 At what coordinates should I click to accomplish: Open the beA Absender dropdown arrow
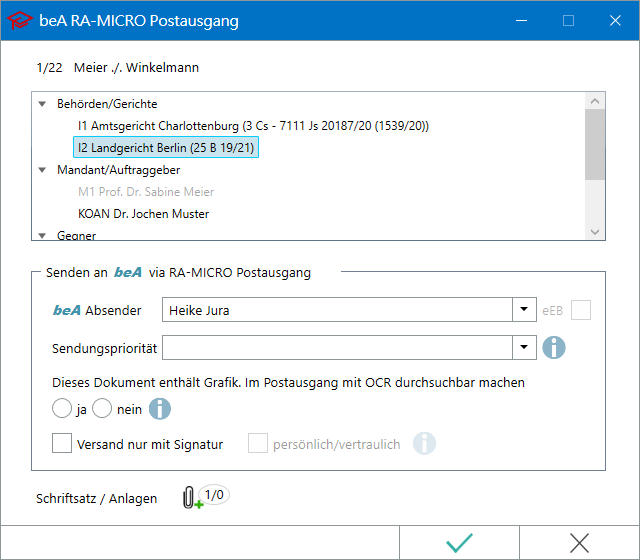coord(524,310)
